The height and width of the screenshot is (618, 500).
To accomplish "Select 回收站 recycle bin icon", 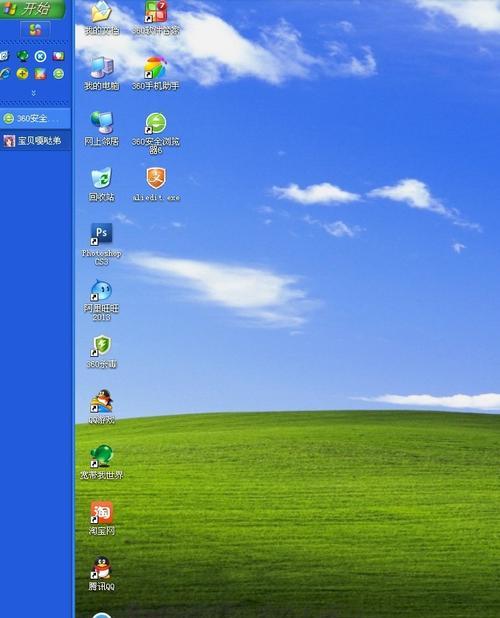I will pos(102,184).
